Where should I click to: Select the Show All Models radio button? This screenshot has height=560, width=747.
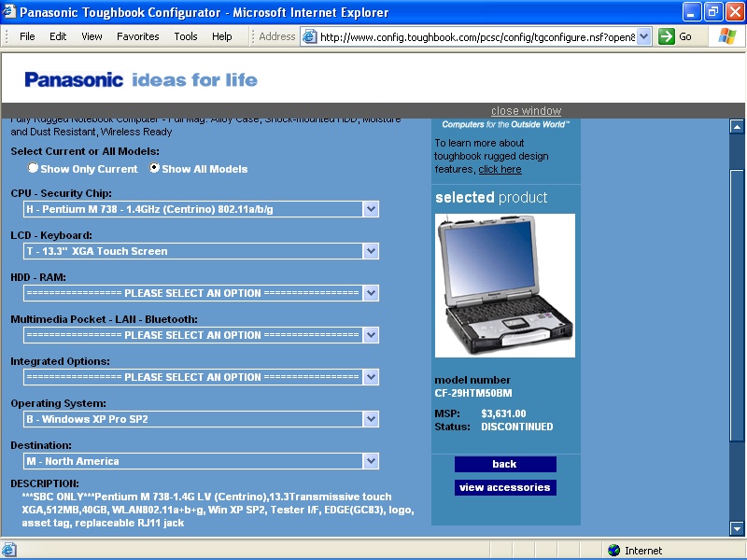point(155,169)
